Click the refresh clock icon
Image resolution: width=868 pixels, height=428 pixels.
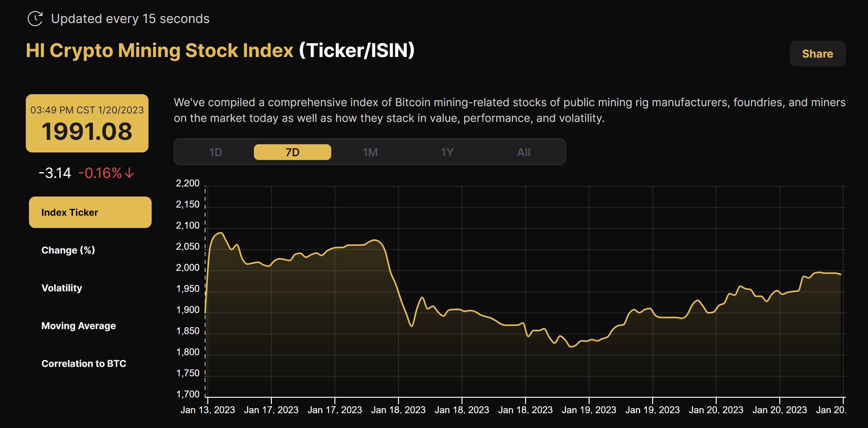pos(35,19)
